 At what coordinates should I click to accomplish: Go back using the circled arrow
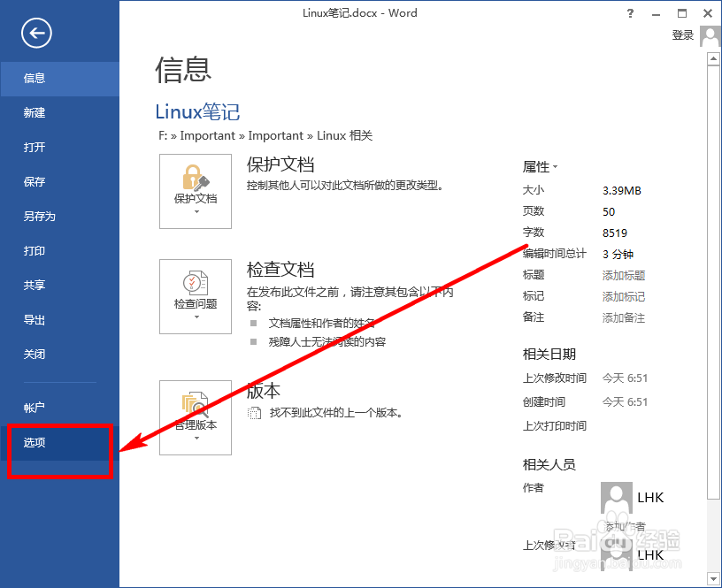point(36,33)
